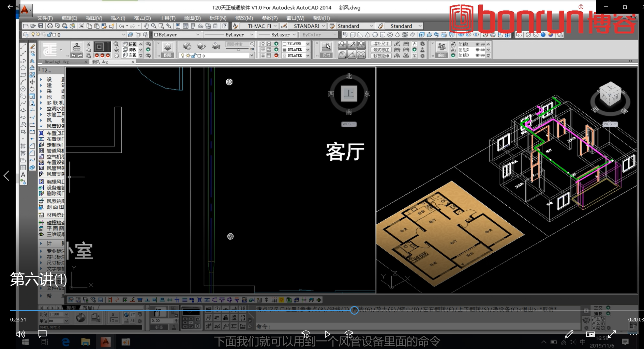Click the Move tool in modify toolbar
This screenshot has height=349, width=644.
pyautogui.click(x=32, y=82)
